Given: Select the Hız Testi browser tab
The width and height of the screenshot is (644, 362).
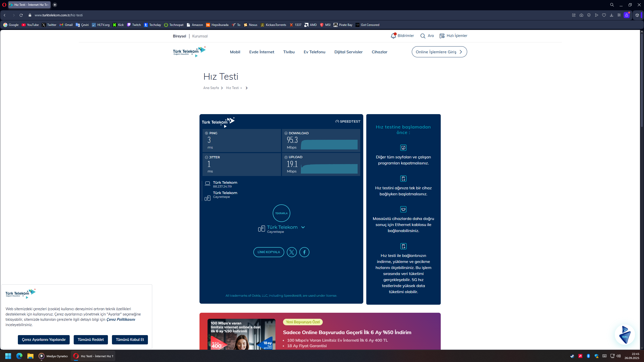Looking at the screenshot, I should (29, 5).
